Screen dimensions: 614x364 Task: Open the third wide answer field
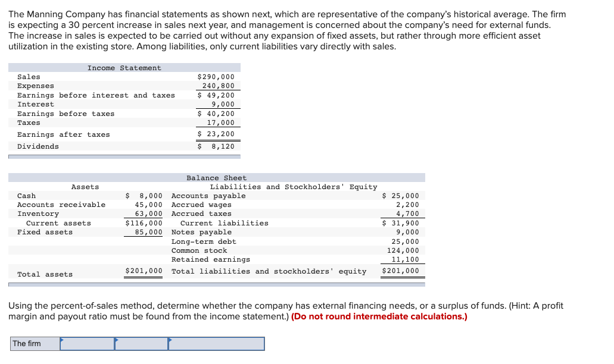coord(217,344)
